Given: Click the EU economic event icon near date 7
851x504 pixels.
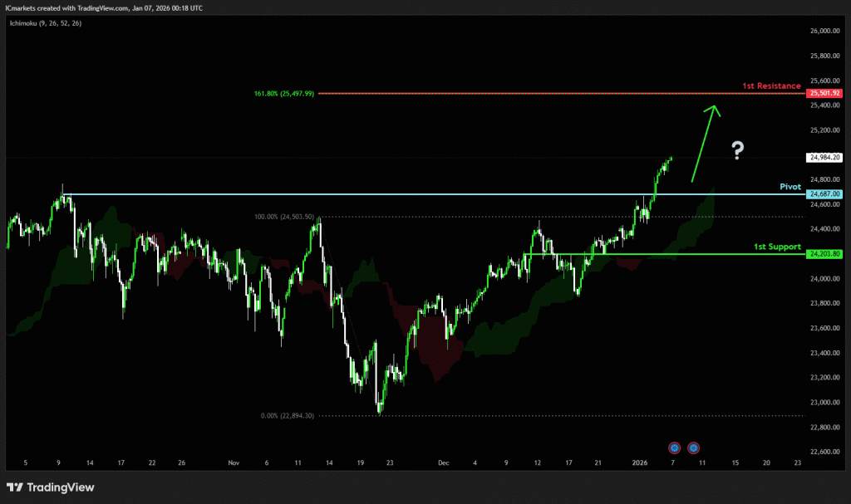Looking at the screenshot, I should (x=674, y=448).
